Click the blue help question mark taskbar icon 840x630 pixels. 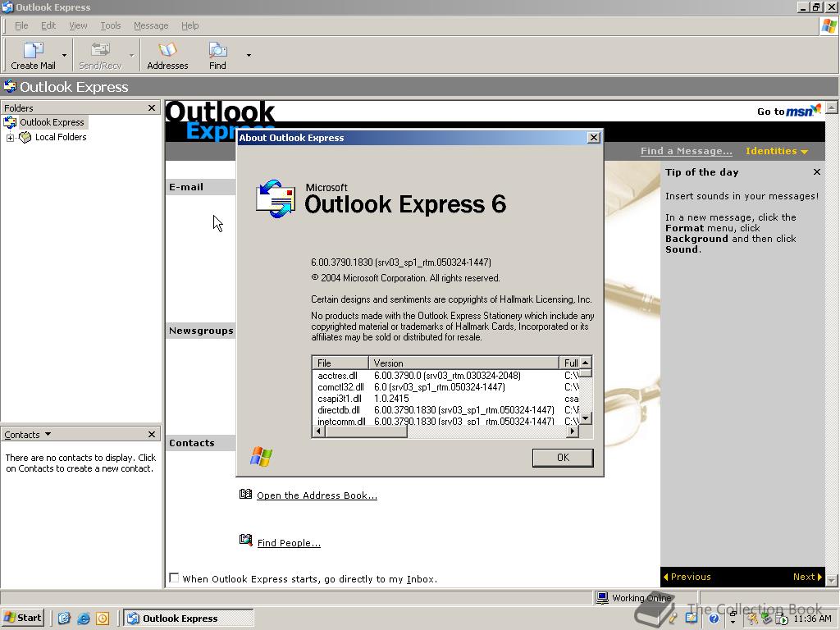point(714,619)
